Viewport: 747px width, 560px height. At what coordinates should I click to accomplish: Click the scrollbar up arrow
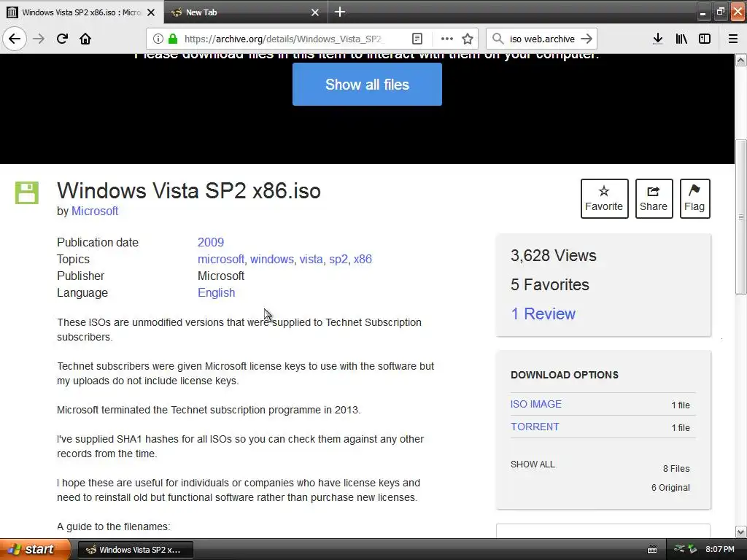740,60
